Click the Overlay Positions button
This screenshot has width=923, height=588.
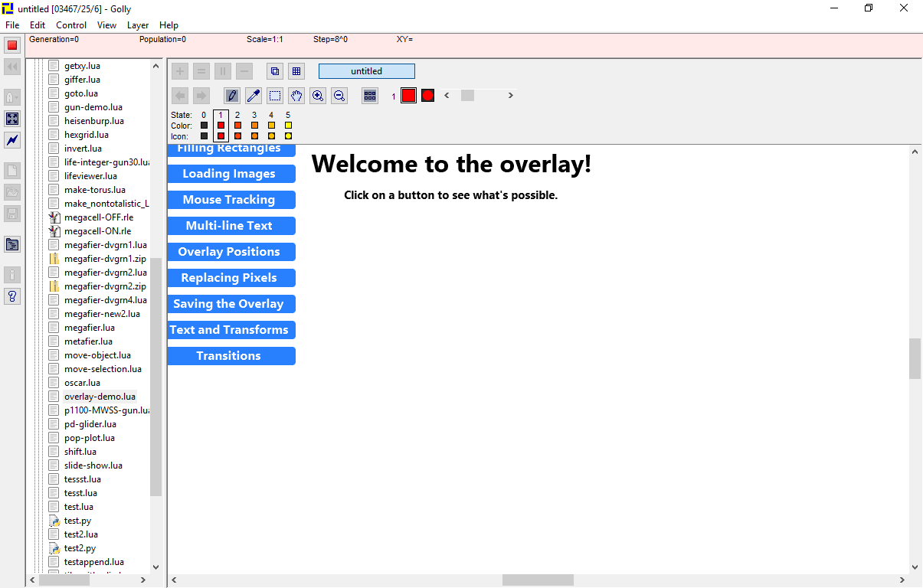coord(231,252)
